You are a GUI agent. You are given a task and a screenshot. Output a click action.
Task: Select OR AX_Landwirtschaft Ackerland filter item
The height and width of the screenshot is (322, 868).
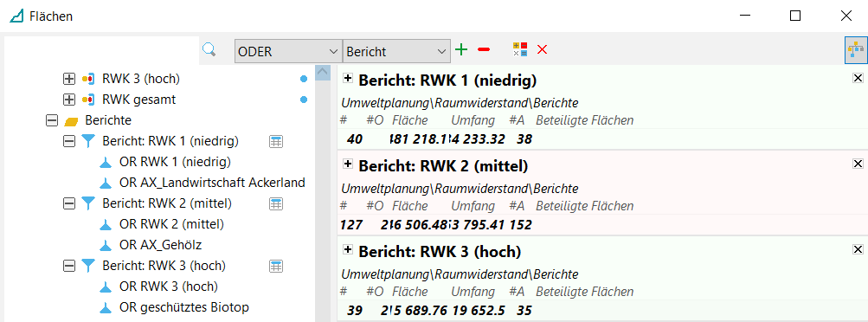[x=212, y=183]
